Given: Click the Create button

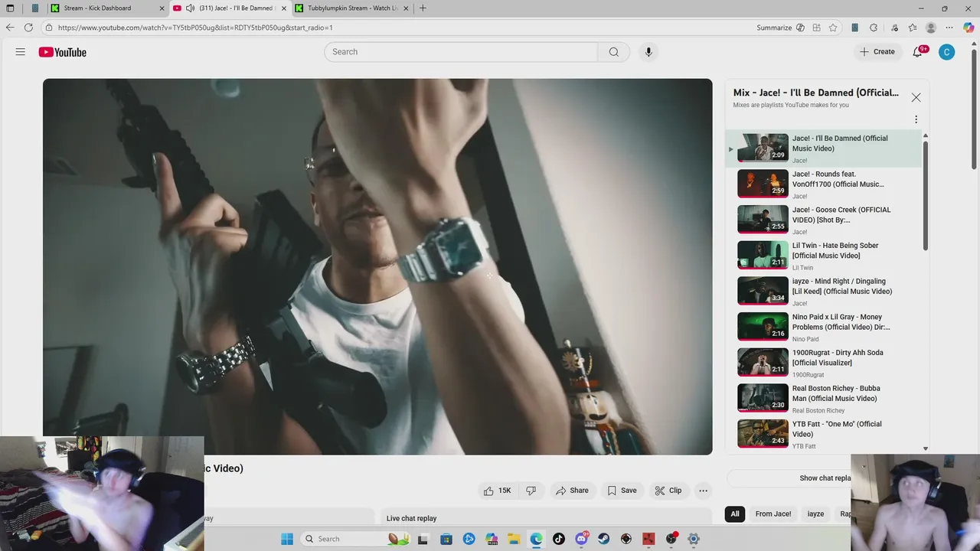Looking at the screenshot, I should [x=877, y=52].
